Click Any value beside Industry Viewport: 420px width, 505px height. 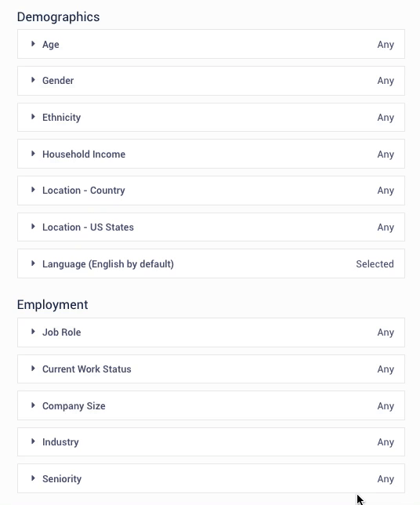(386, 442)
